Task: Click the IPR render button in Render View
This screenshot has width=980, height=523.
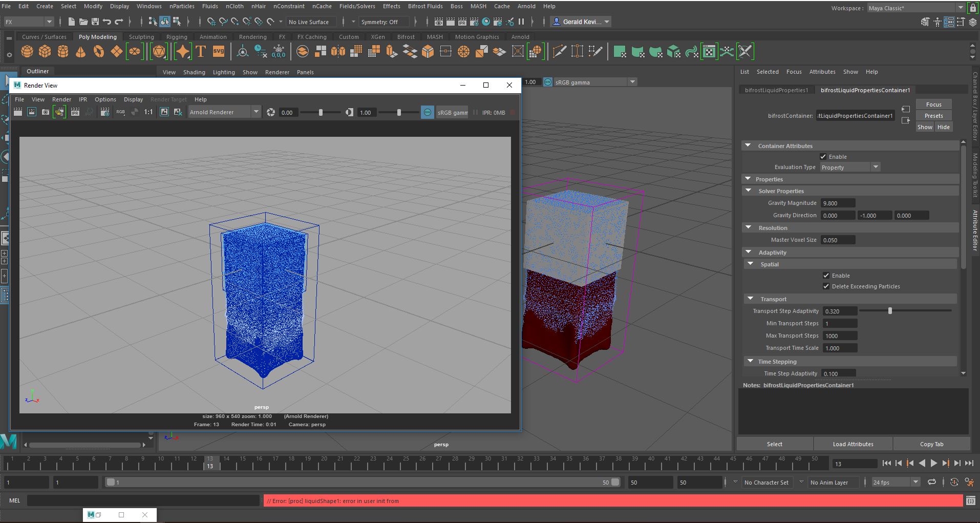Action: [75, 112]
